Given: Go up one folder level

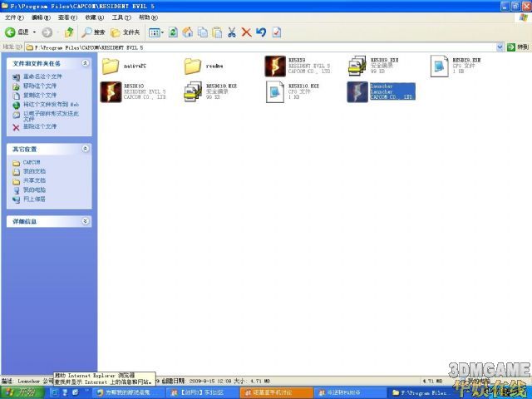Looking at the screenshot, I should pos(69,32).
